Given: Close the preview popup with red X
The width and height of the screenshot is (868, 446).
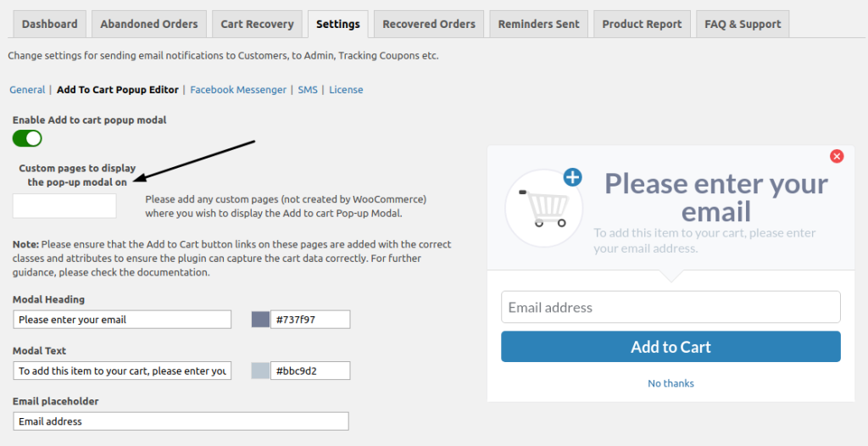Looking at the screenshot, I should [837, 156].
